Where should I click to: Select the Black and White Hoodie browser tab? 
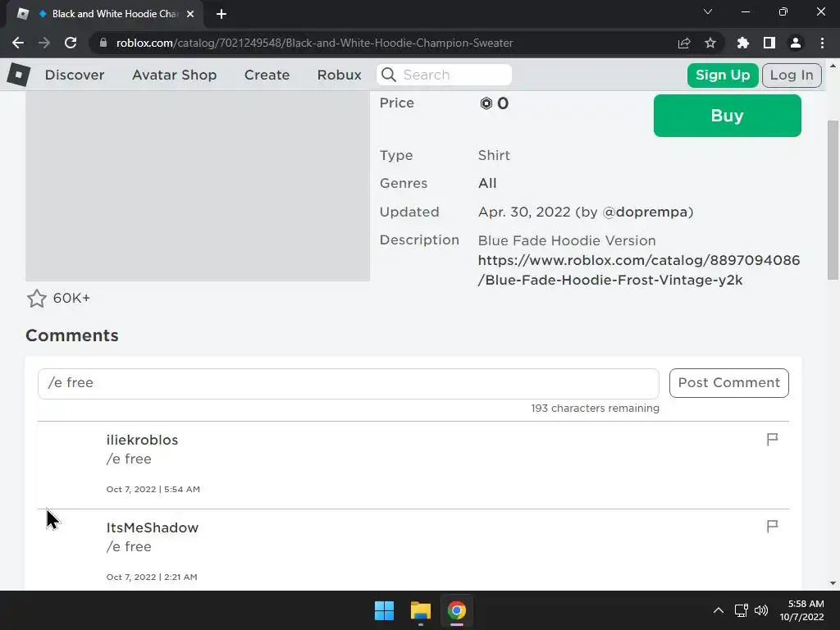tap(105, 14)
